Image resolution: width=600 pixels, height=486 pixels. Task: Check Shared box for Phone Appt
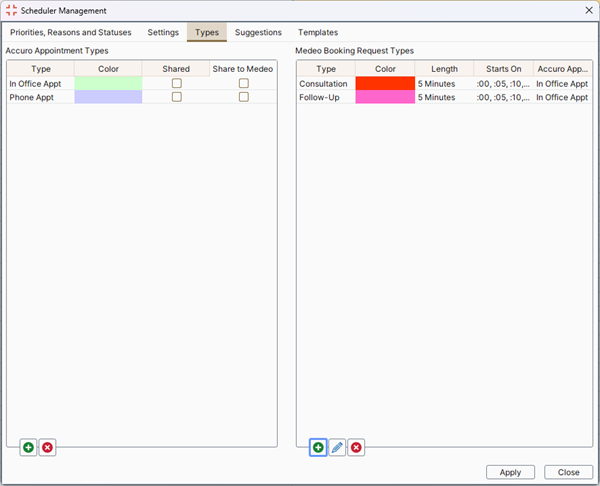[176, 97]
